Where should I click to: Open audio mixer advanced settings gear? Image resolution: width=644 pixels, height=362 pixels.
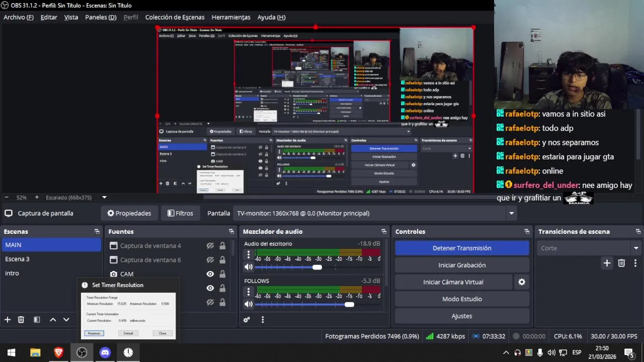pyautogui.click(x=247, y=320)
